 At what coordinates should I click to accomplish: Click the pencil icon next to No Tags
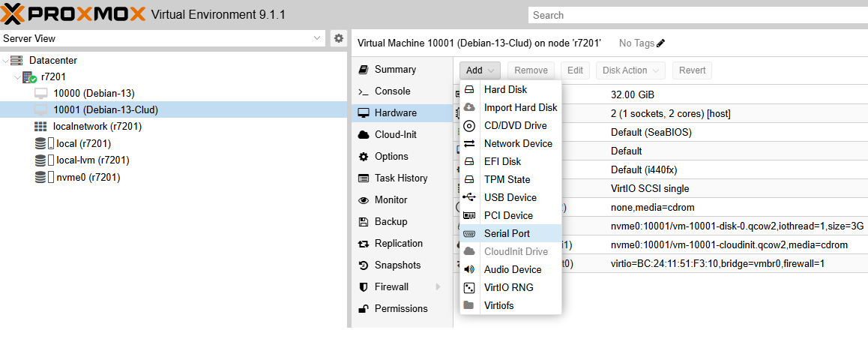tap(660, 43)
